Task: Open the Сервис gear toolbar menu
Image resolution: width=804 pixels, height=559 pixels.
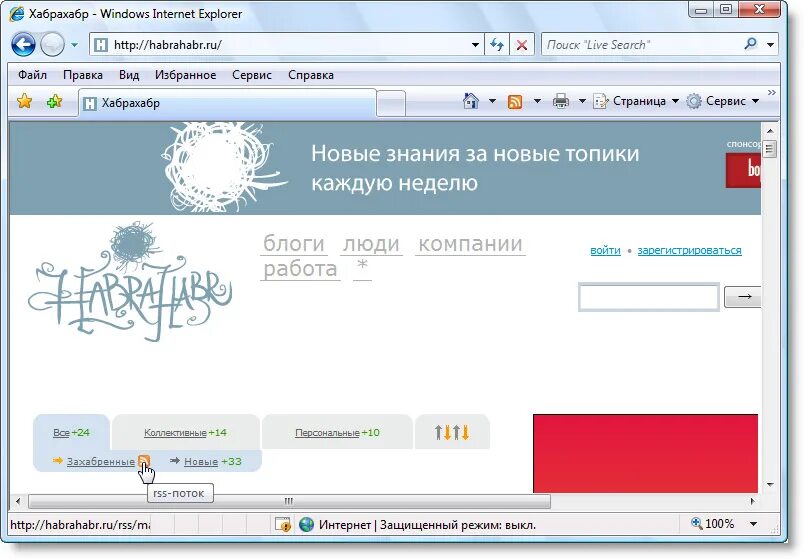Action: pos(722,101)
